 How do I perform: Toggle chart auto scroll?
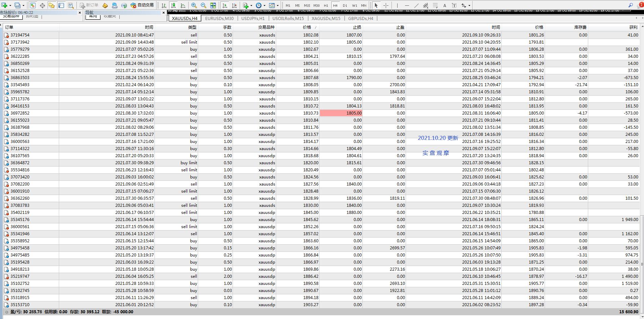tap(225, 5)
